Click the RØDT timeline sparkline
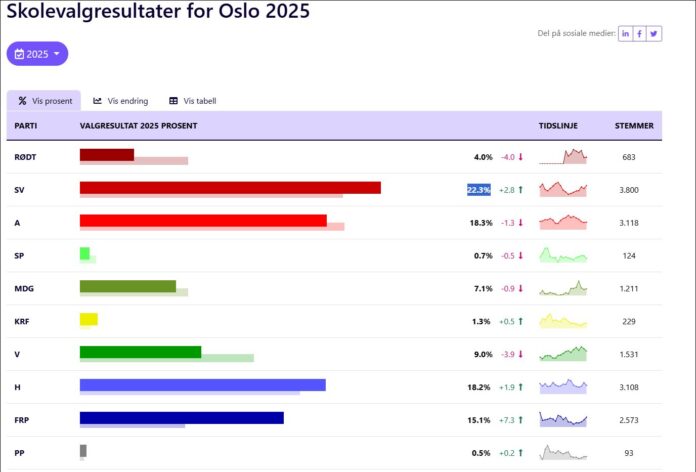Viewport: 696px width, 472px height. point(563,156)
